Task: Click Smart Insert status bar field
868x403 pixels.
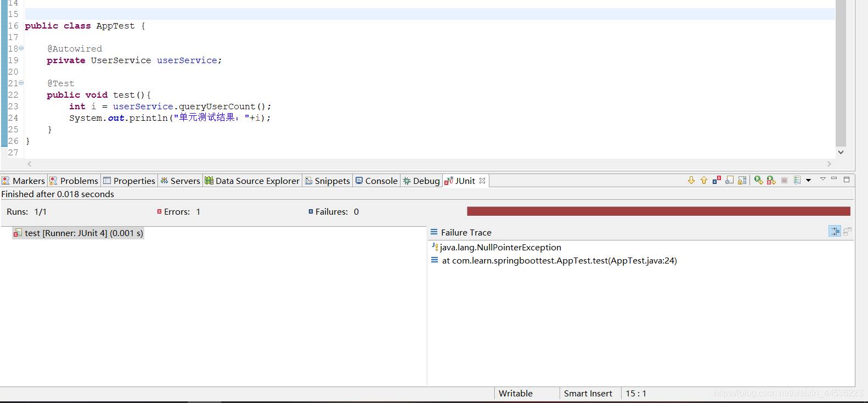Action: pyautogui.click(x=588, y=393)
